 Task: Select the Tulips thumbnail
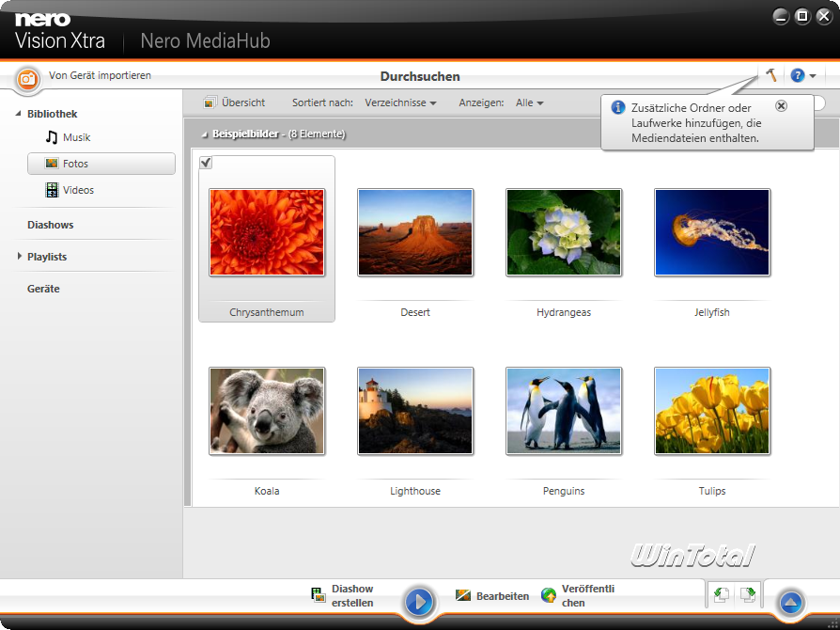click(x=712, y=411)
